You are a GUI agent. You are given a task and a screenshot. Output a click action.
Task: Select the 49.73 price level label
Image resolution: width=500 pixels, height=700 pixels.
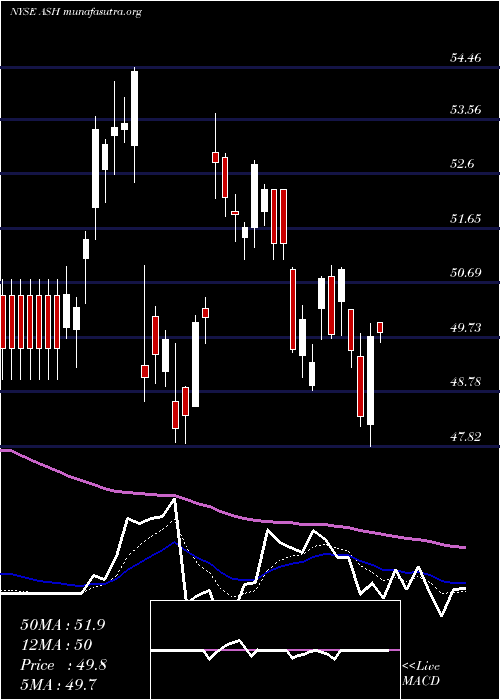click(x=465, y=328)
